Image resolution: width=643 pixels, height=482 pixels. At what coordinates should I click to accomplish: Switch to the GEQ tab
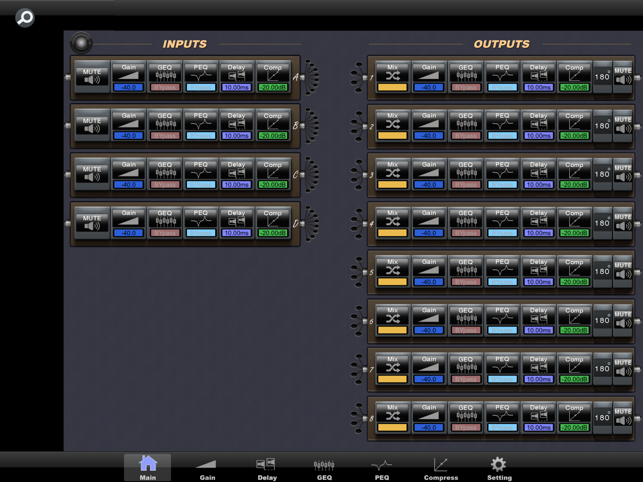point(324,468)
